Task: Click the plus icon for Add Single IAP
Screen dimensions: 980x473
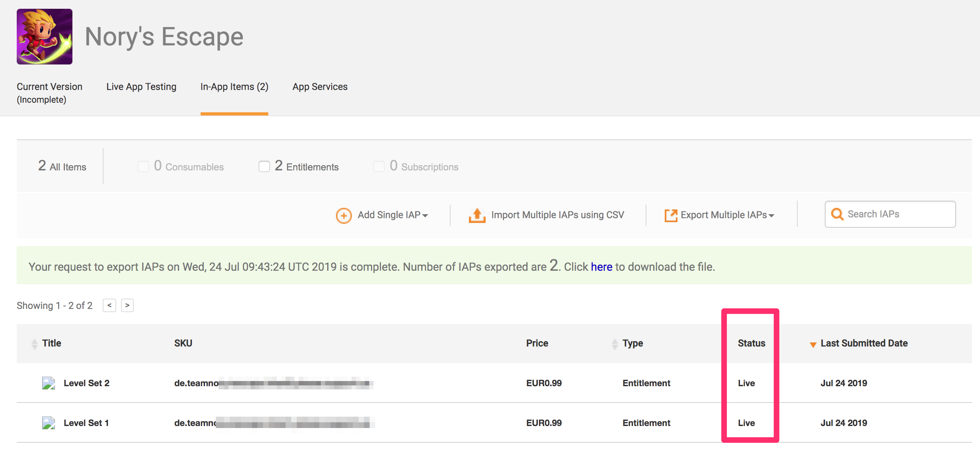Action: coord(344,215)
